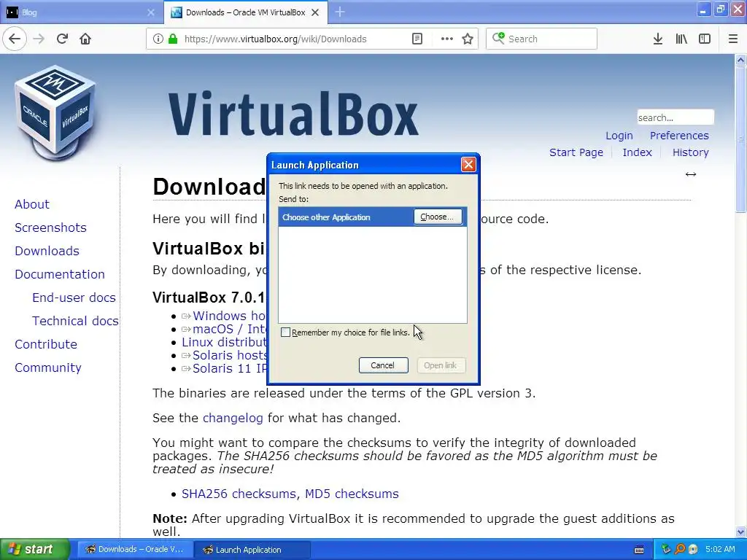The width and height of the screenshot is (747, 560).
Task: Click the 5:02 AM taskbar clock
Action: 720,550
